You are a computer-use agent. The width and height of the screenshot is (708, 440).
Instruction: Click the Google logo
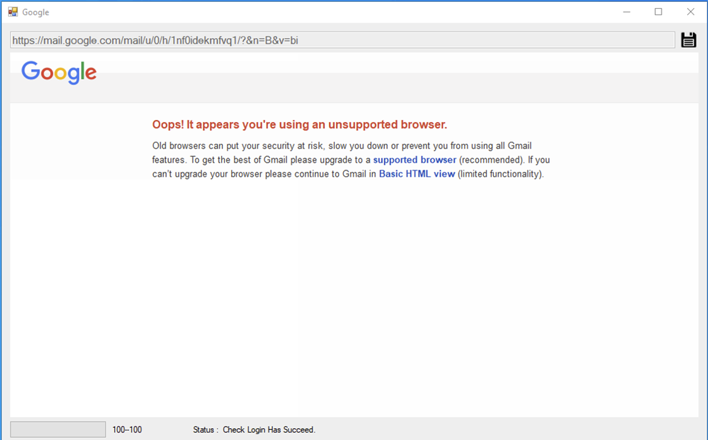[x=59, y=72]
